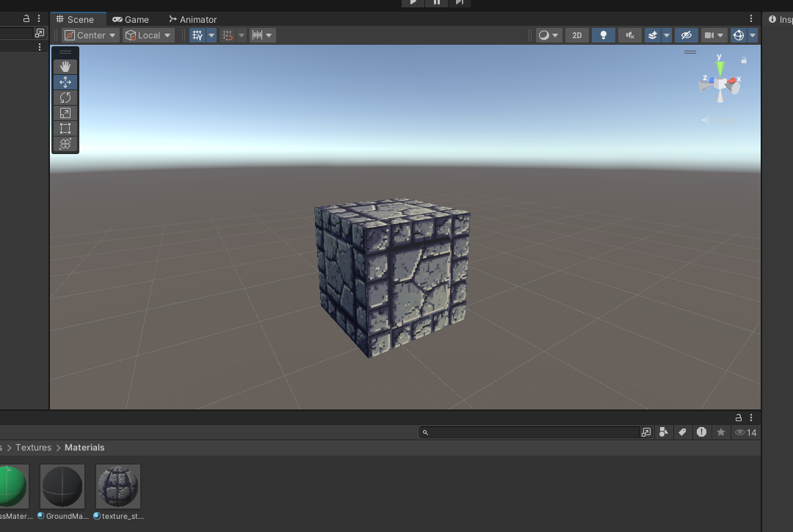Toggle 2D view mode
The width and height of the screenshot is (793, 532).
(x=577, y=35)
